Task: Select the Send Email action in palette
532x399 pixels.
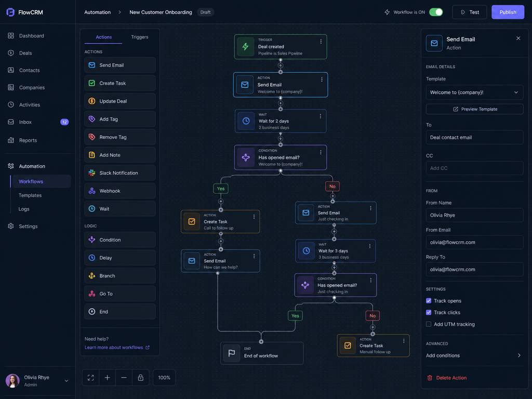Action: pyautogui.click(x=120, y=65)
